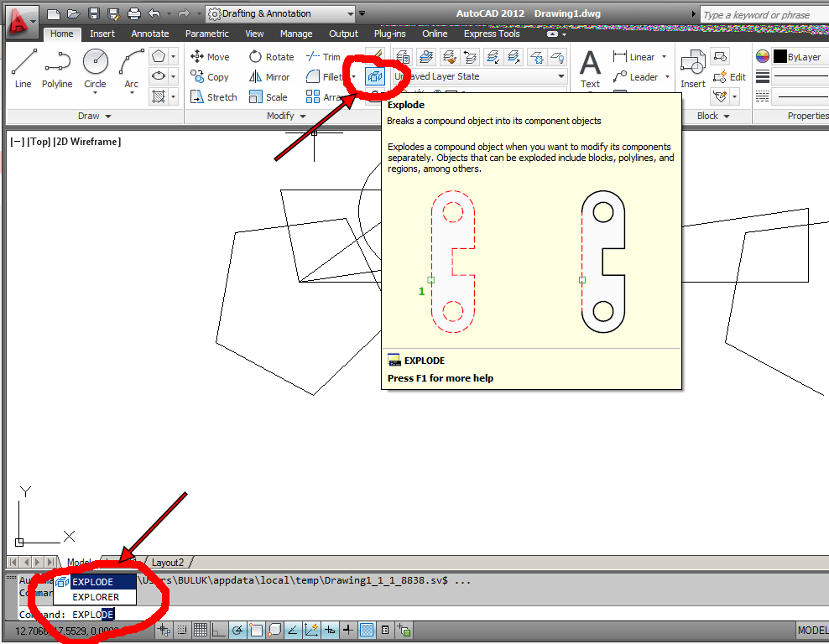829x644 pixels.
Task: Select the Hatch draw tool
Action: pos(159,96)
